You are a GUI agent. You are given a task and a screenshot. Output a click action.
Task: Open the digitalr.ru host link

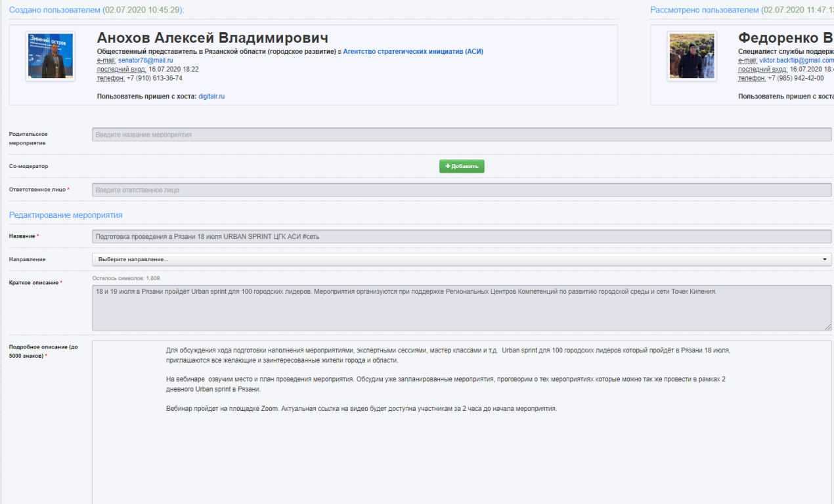211,96
